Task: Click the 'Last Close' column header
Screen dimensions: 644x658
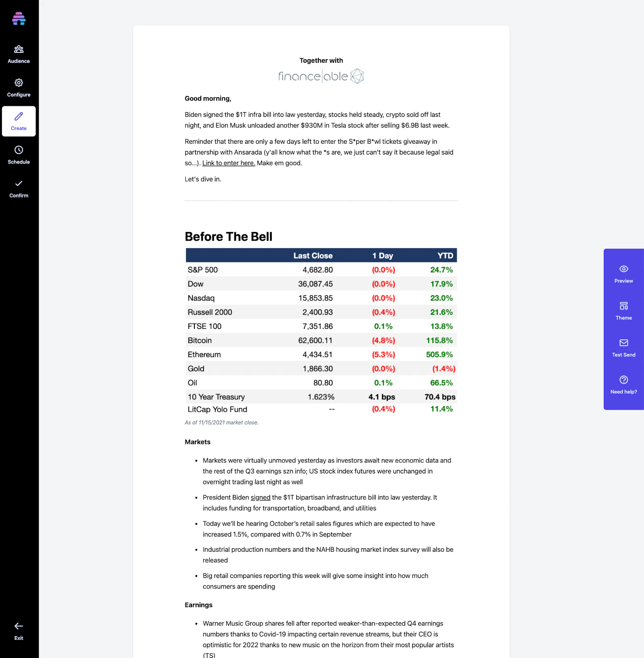Action: [313, 256]
